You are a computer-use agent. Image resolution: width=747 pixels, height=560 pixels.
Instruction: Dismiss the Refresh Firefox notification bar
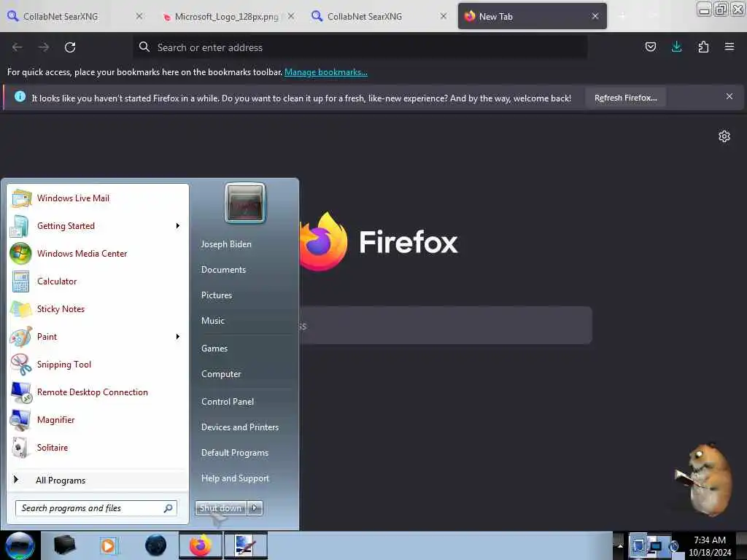click(729, 97)
